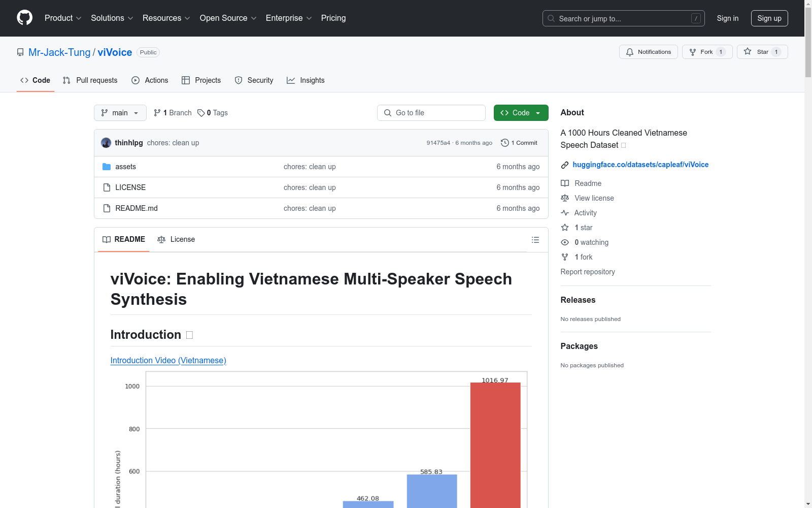Click the book icon beside Readme

(565, 183)
